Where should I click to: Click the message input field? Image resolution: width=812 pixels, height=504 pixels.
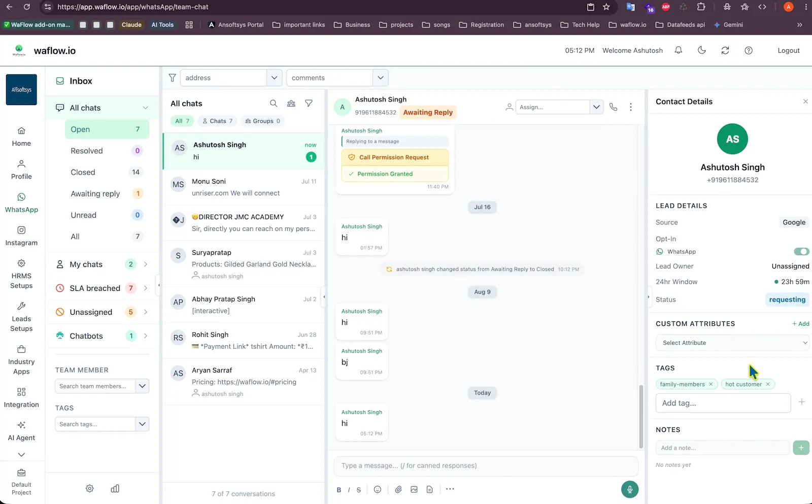click(x=486, y=466)
